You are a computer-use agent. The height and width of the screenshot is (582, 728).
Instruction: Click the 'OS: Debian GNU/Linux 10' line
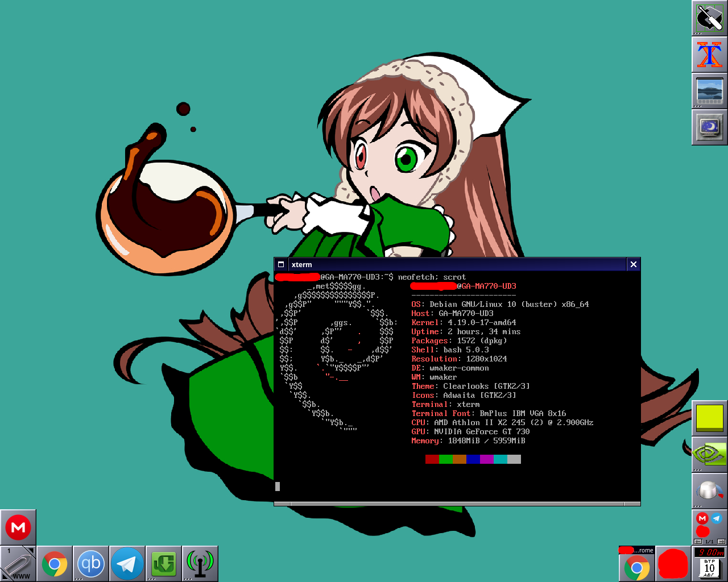click(500, 305)
